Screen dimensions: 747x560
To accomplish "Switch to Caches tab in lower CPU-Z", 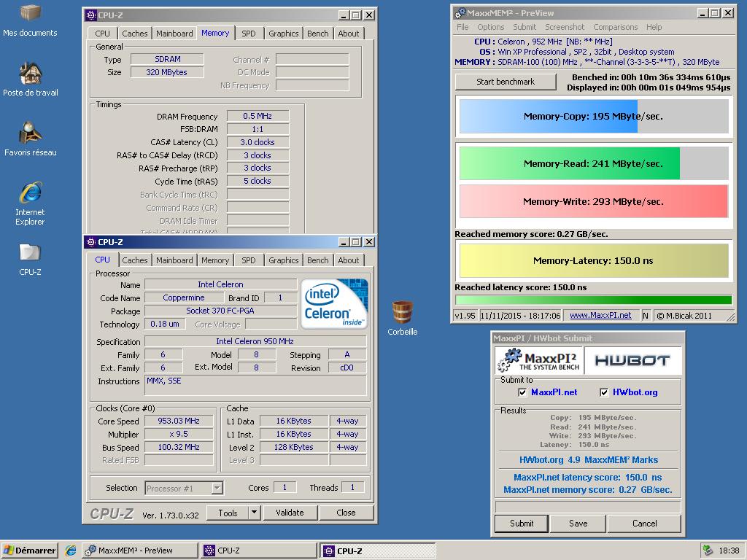I will [x=135, y=260].
